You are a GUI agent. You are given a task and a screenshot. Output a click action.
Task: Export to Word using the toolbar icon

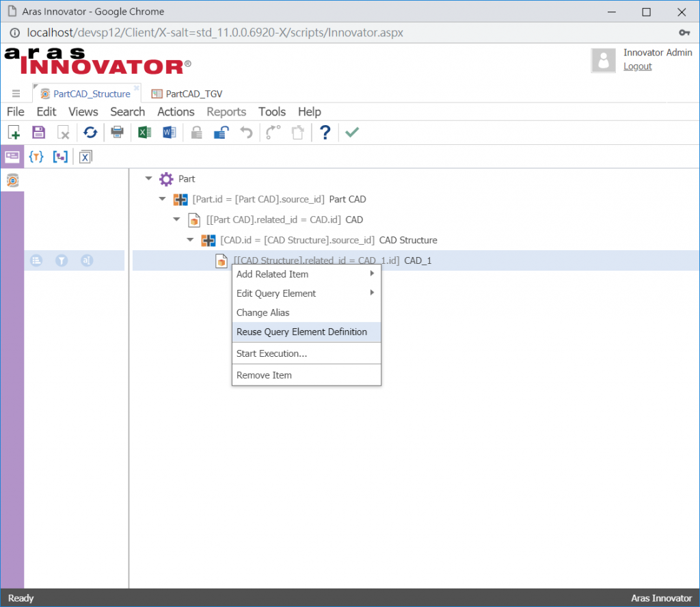(170, 132)
